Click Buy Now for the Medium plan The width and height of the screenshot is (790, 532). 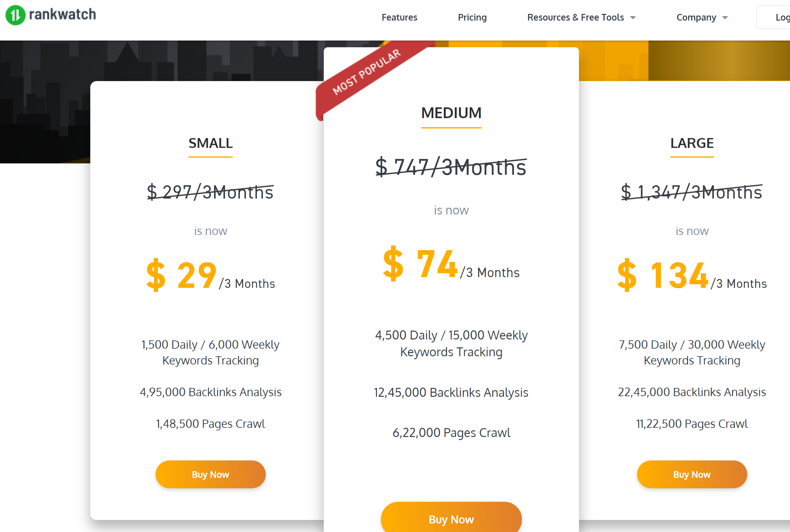point(451,519)
